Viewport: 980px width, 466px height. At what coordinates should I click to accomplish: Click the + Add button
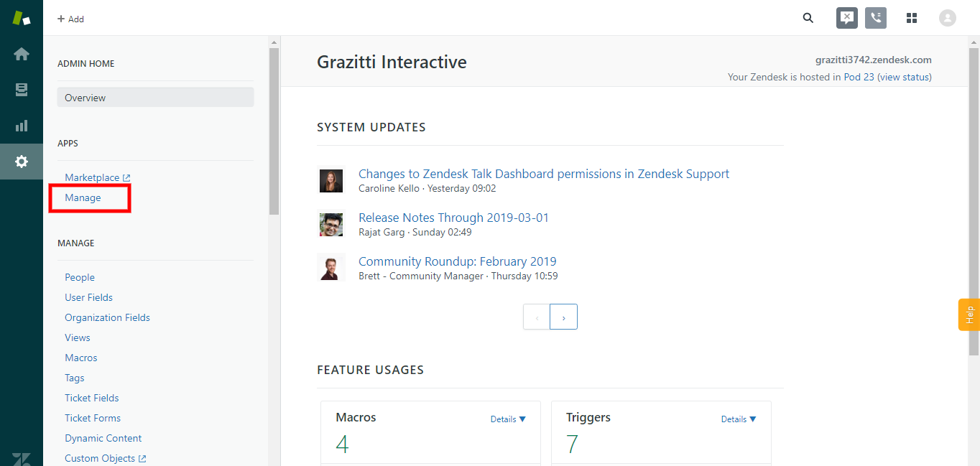pyautogui.click(x=70, y=19)
